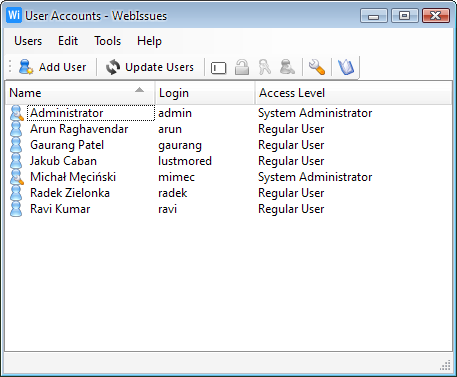Screen dimensions: 457x377
Task: Click the keys change password icon
Action: tap(265, 67)
